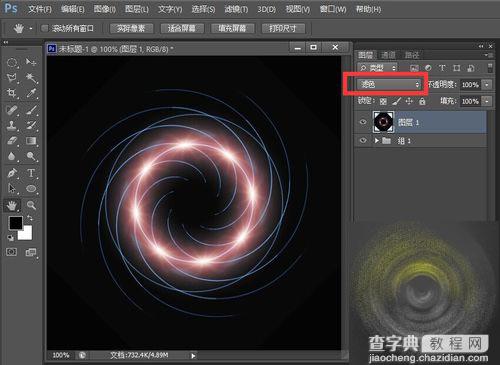Select the Move tool
This screenshot has height=365, width=500.
[x=31, y=62]
